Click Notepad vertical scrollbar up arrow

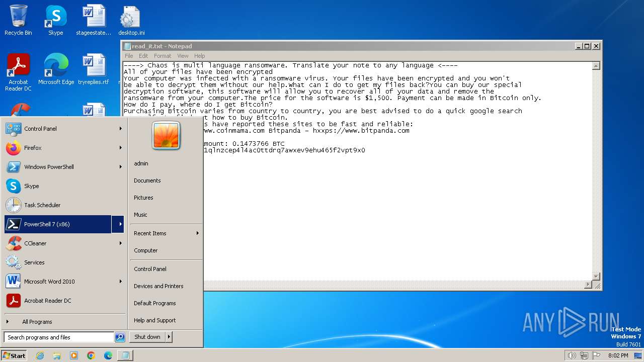pyautogui.click(x=596, y=66)
